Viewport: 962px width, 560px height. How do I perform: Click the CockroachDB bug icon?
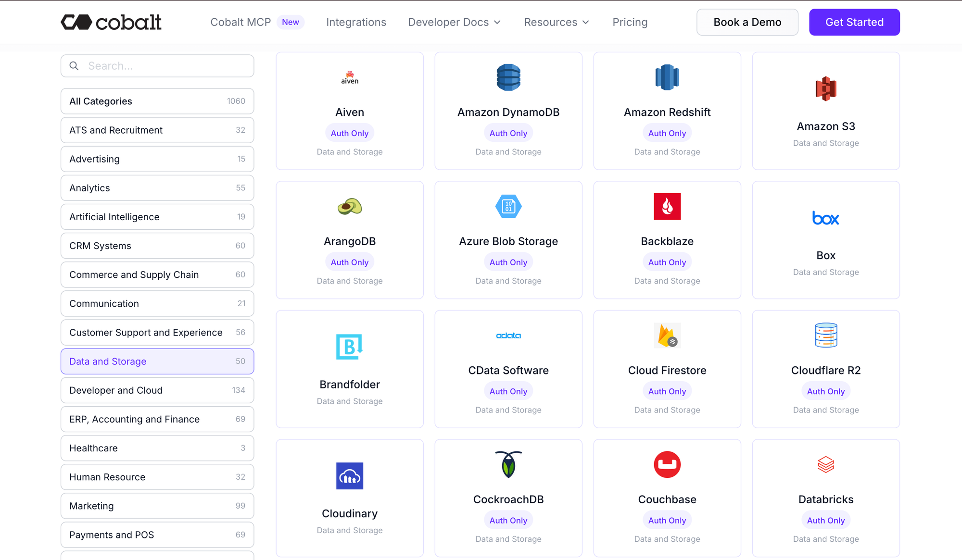tap(508, 464)
